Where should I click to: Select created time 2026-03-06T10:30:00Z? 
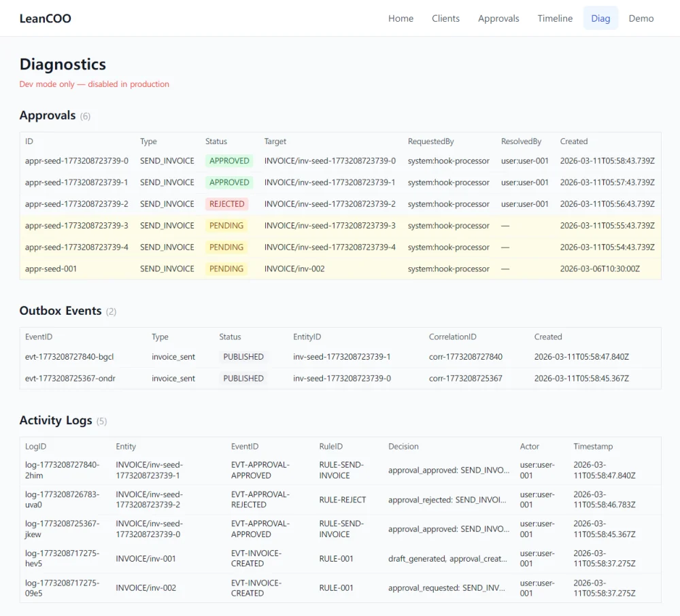click(x=600, y=269)
